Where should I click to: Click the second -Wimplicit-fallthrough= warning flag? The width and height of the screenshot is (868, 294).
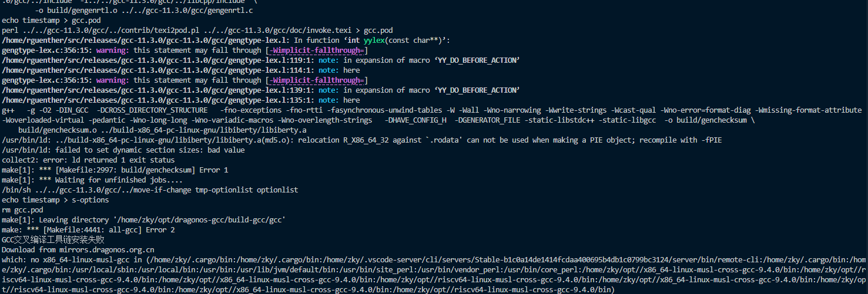click(x=317, y=80)
